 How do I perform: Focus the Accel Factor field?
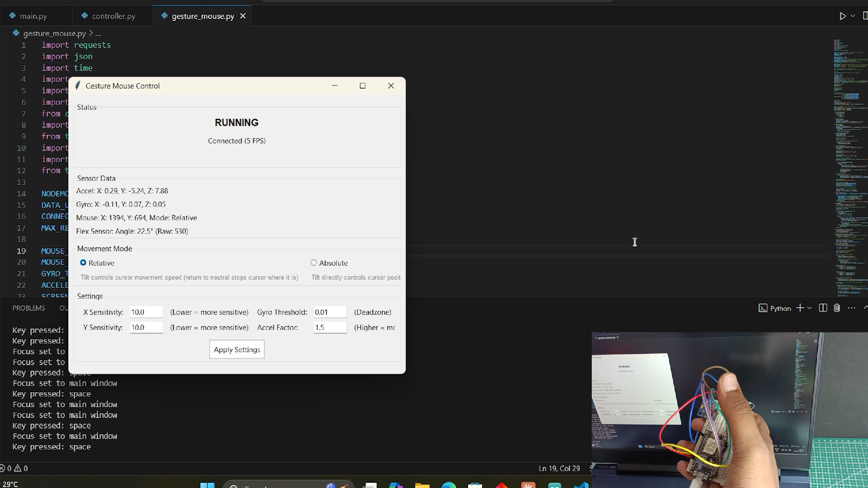[330, 328]
